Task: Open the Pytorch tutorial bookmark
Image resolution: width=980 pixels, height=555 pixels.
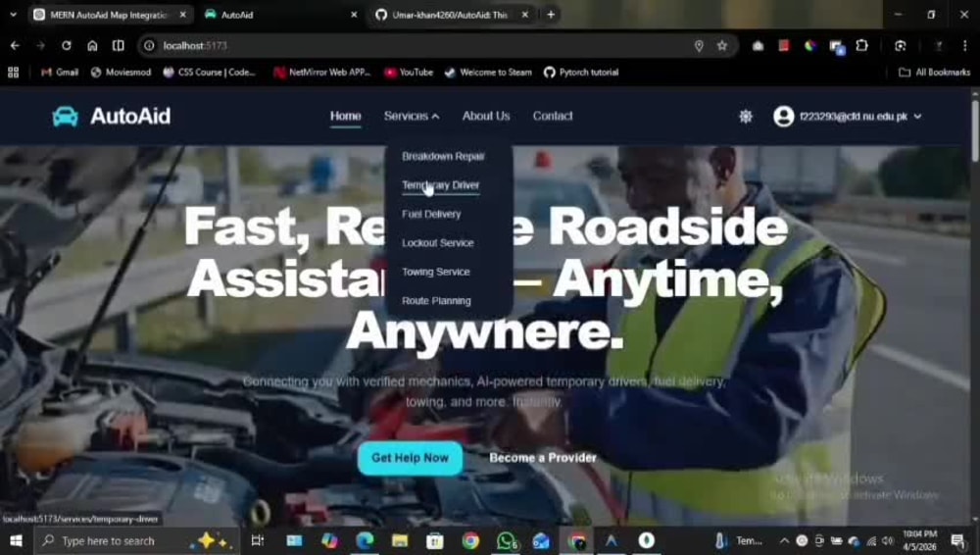Action: [581, 73]
